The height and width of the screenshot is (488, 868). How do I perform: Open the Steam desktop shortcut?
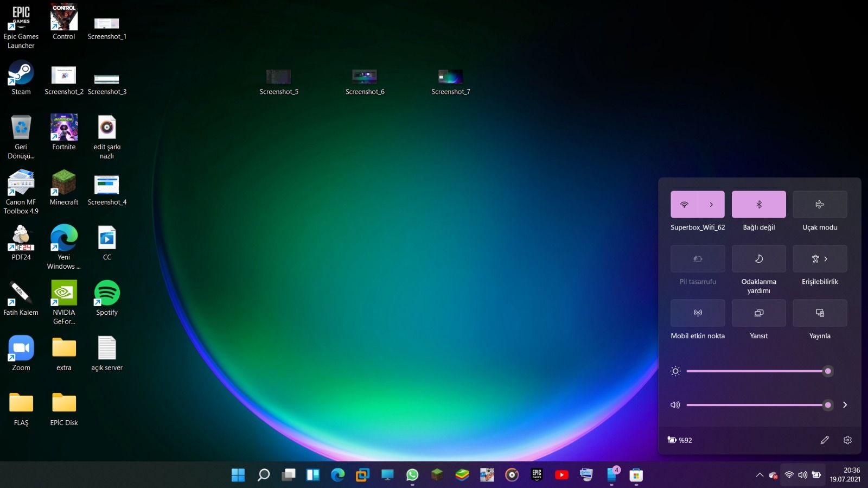pos(21,78)
